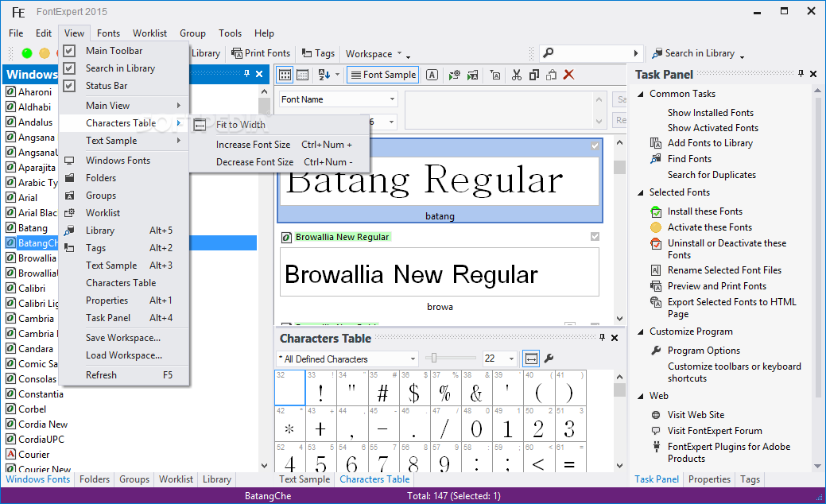Switch to the Text Sample tab

(304, 479)
